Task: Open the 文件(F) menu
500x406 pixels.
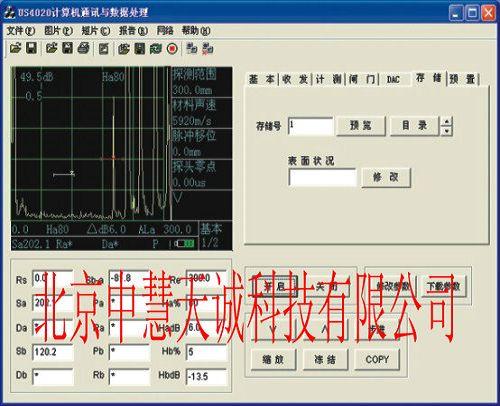Action: point(21,31)
